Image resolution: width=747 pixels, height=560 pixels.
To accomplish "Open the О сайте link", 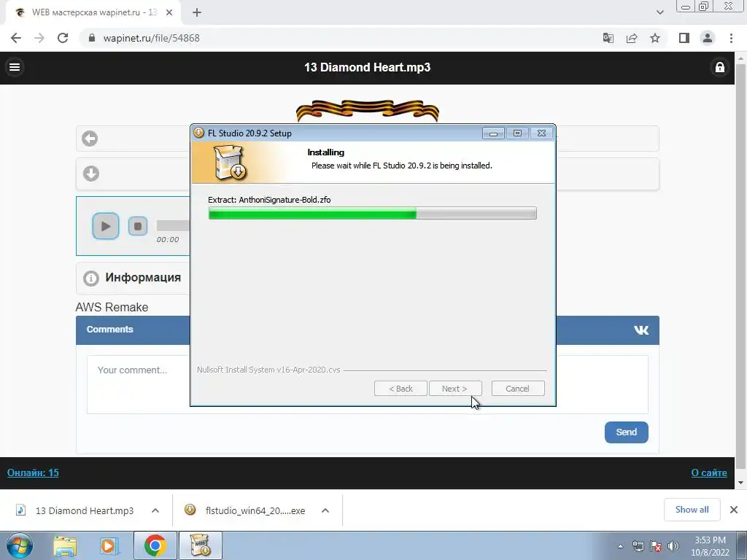I will [709, 472].
